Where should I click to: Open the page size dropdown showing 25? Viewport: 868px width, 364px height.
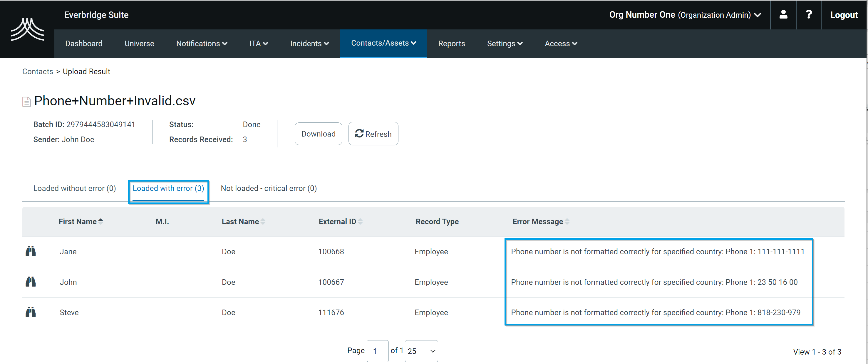pyautogui.click(x=421, y=351)
